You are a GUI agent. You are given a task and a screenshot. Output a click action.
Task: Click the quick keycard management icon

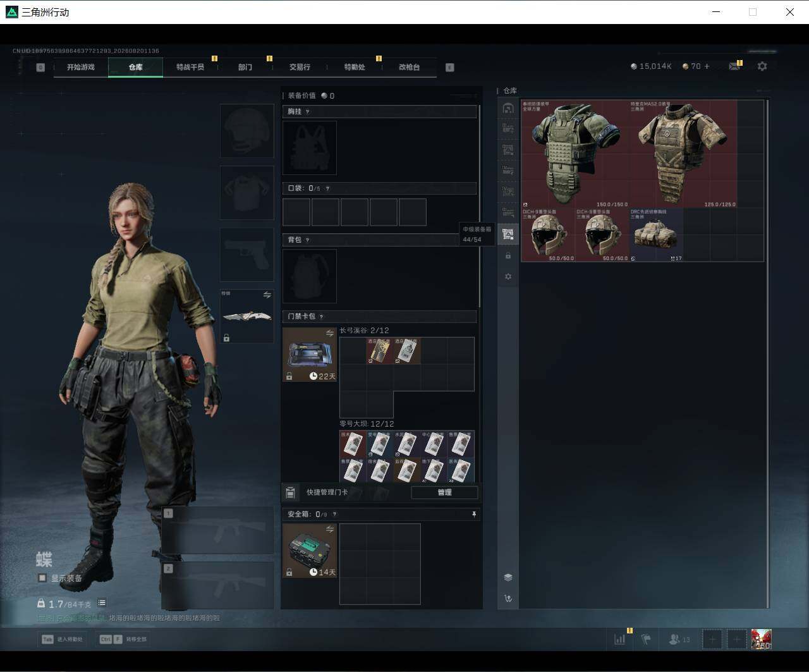pos(291,492)
